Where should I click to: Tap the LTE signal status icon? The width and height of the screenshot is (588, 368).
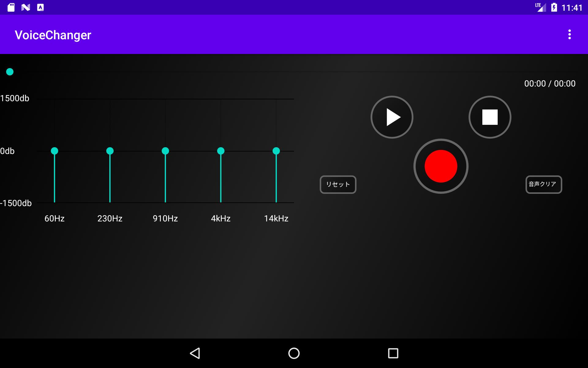(541, 7)
